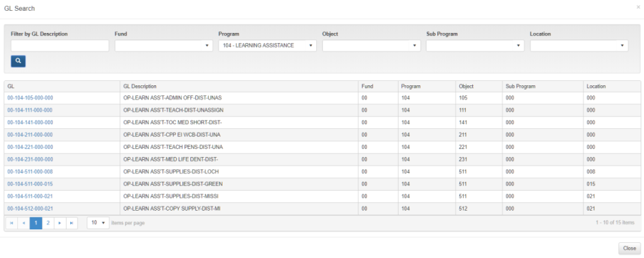
Task: Click the GL column header
Action: click(x=62, y=87)
